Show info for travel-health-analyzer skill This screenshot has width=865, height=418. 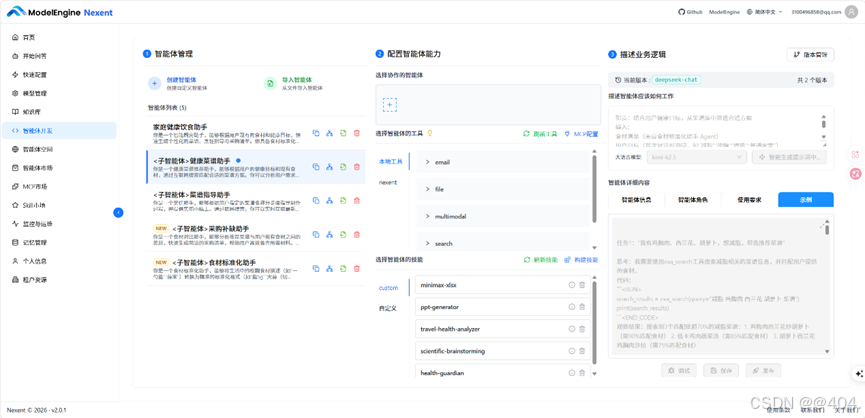[x=572, y=329]
